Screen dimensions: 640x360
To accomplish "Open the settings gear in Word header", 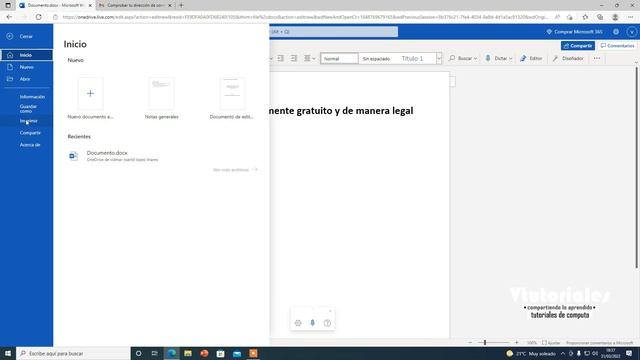I will pos(616,32).
